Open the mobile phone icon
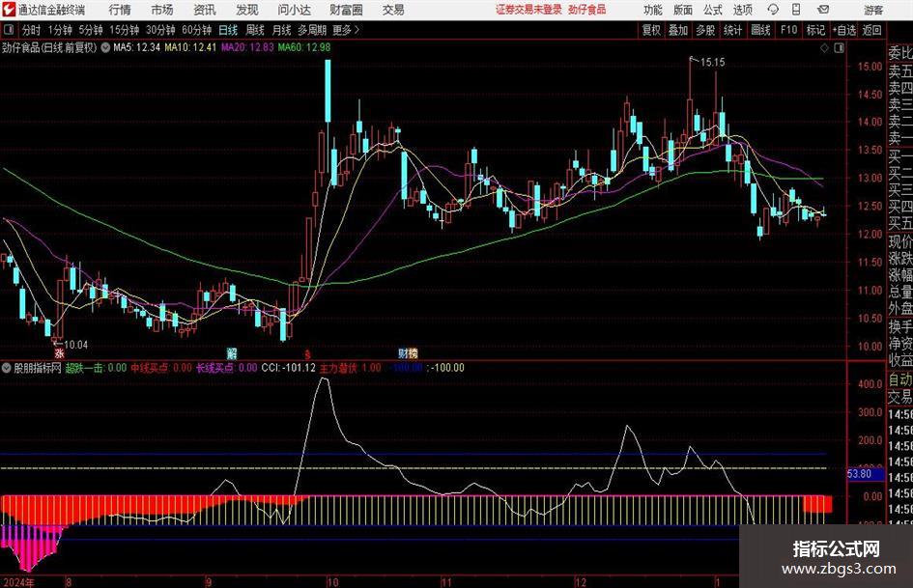This screenshot has height=588, width=913. click(796, 10)
